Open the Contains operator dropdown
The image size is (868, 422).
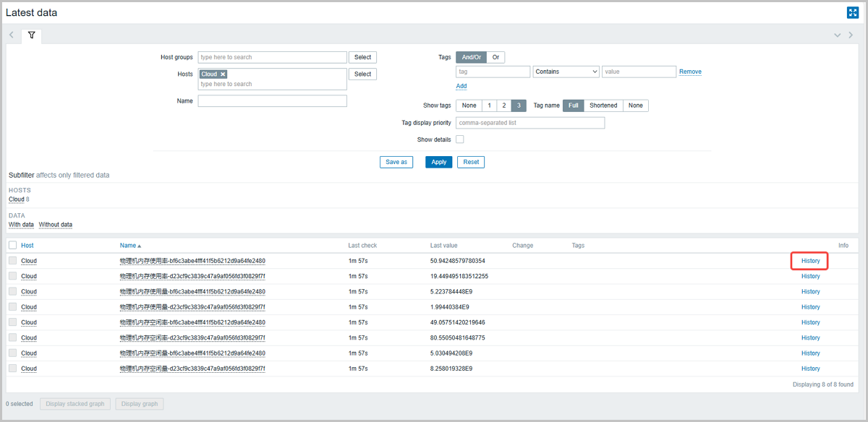566,71
